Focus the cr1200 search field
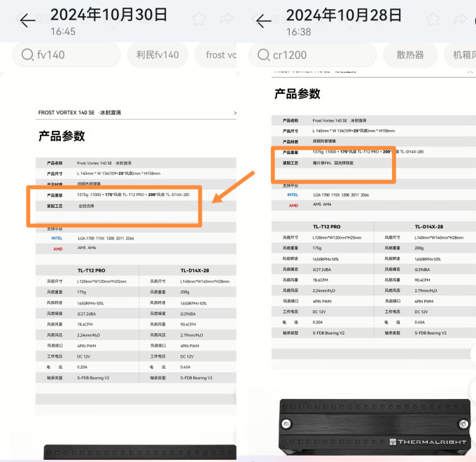 pos(313,55)
